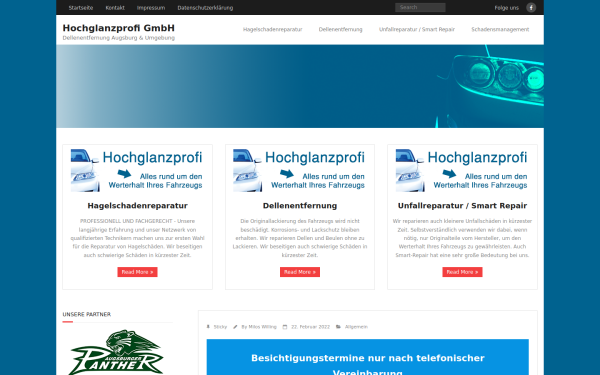This screenshot has width=600, height=375.
Task: Click Read More under Unfallreparatur / Smart Repair
Action: 462,272
